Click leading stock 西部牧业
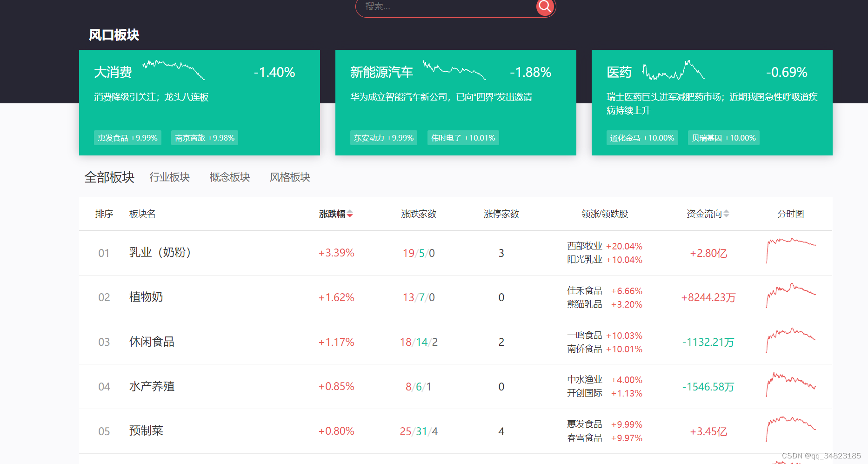868x464 pixels. pos(585,246)
